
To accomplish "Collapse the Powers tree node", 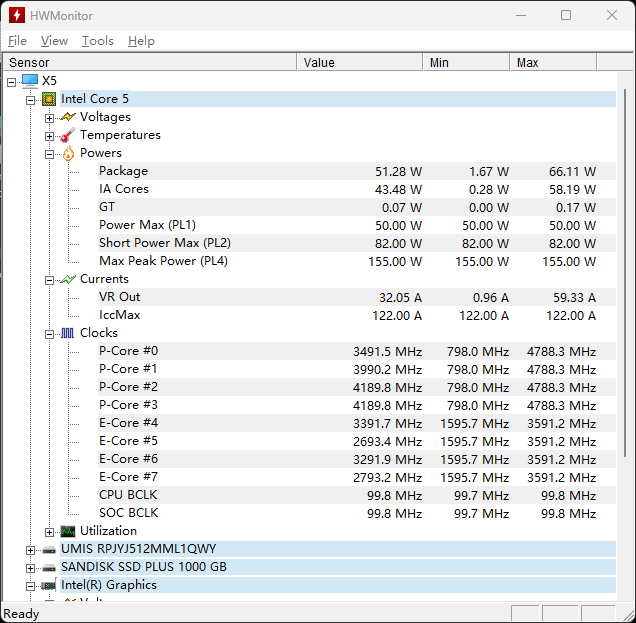I will coord(50,154).
